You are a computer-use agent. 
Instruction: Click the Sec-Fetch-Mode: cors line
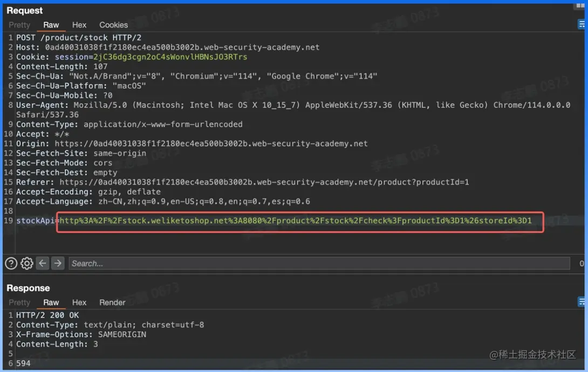[x=64, y=163]
